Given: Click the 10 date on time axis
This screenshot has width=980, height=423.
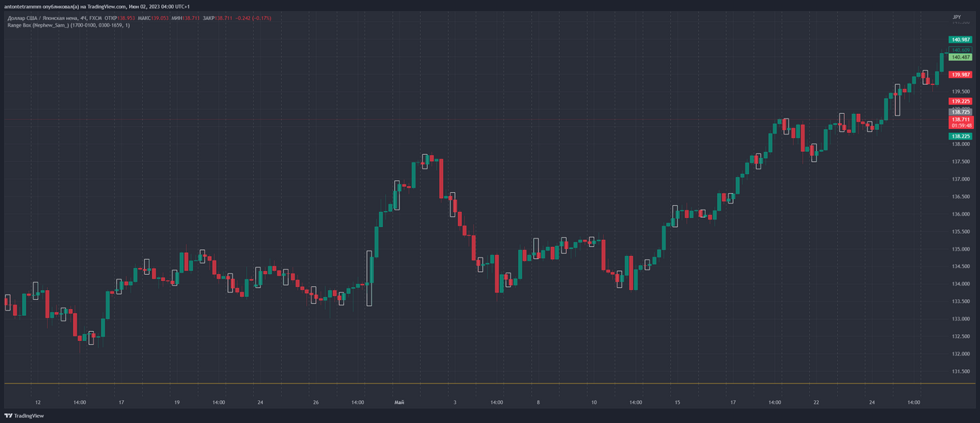Looking at the screenshot, I should tap(594, 402).
